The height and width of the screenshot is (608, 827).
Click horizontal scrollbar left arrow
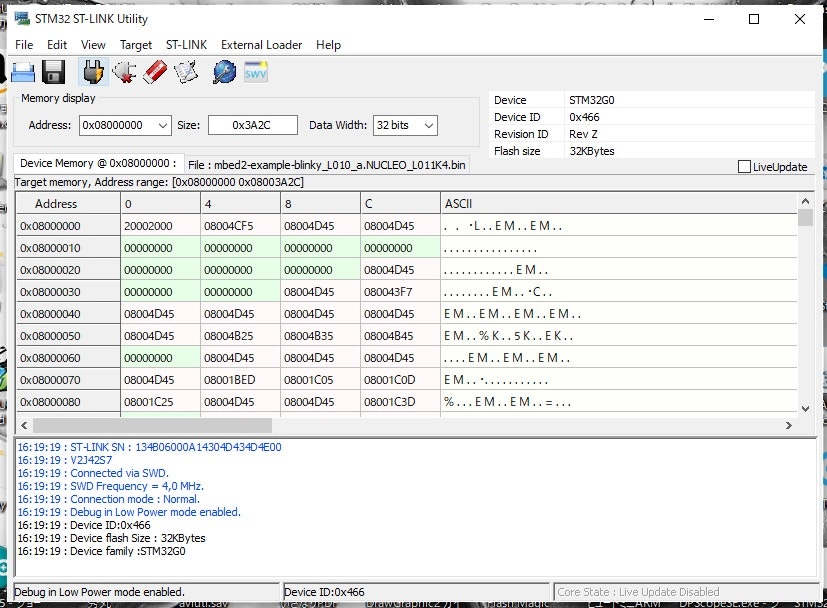[24, 425]
